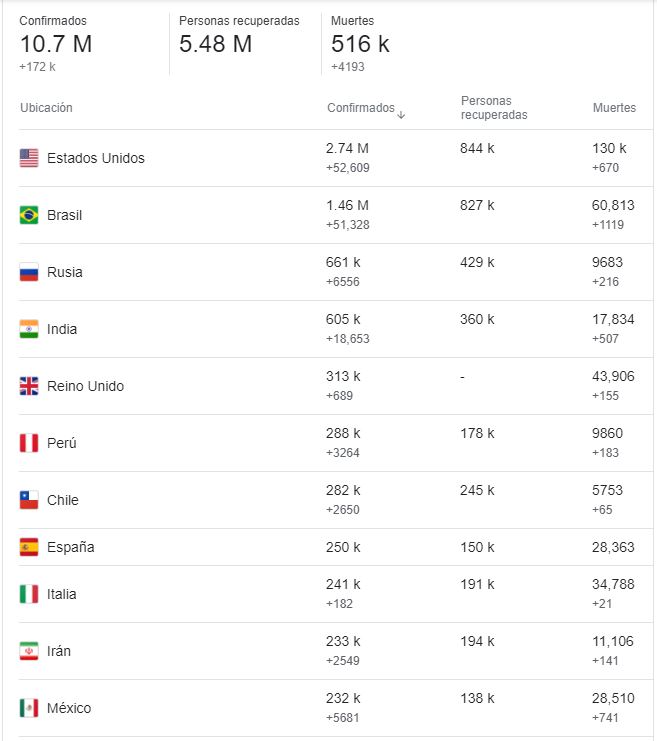Sort by Ubicación column header
The height and width of the screenshot is (741, 657).
coord(46,108)
